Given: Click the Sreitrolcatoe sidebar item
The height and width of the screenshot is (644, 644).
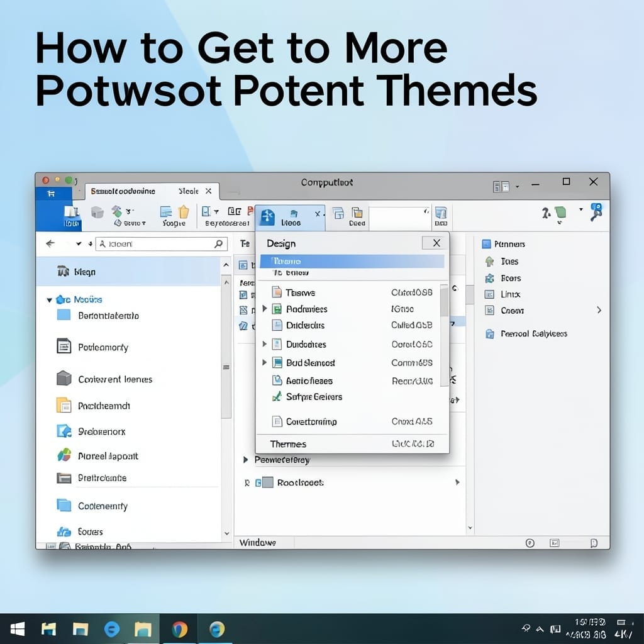Looking at the screenshot, I should click(x=92, y=478).
